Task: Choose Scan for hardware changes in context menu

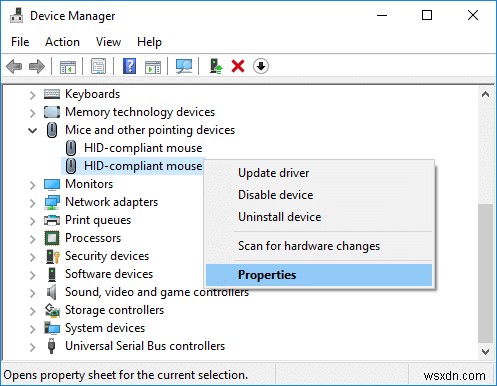Action: [319, 246]
